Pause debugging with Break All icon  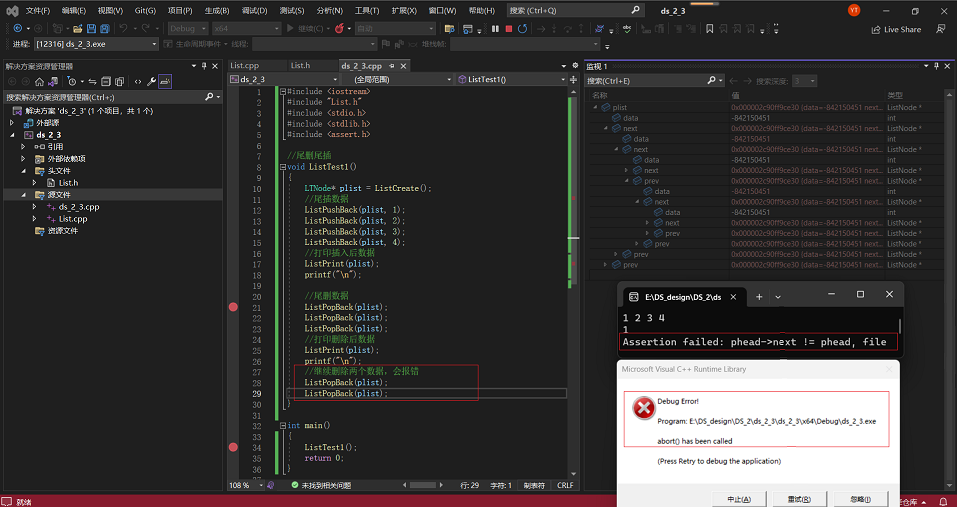click(496, 29)
